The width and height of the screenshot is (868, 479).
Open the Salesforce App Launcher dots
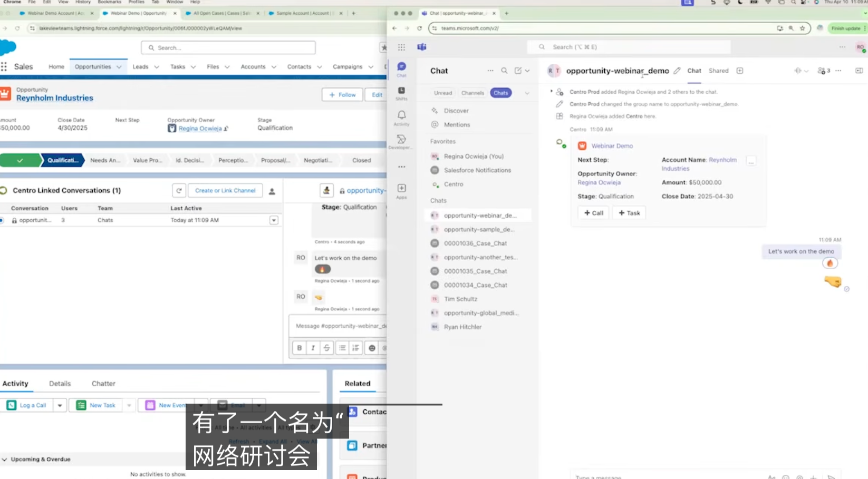coord(4,66)
